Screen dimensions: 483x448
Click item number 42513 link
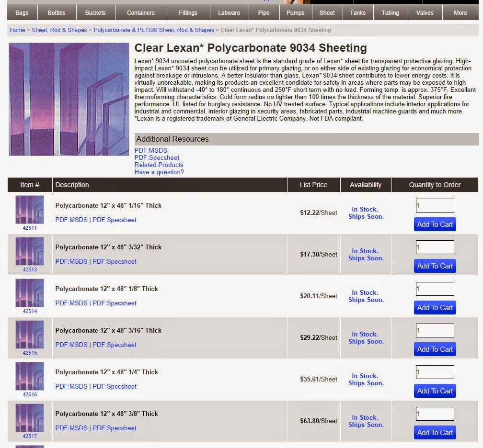coord(30,269)
